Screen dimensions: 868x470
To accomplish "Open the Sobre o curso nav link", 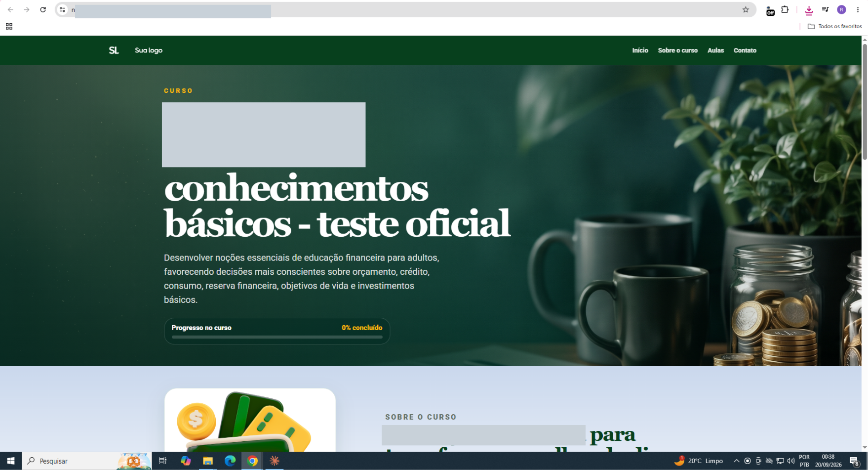I will click(677, 50).
